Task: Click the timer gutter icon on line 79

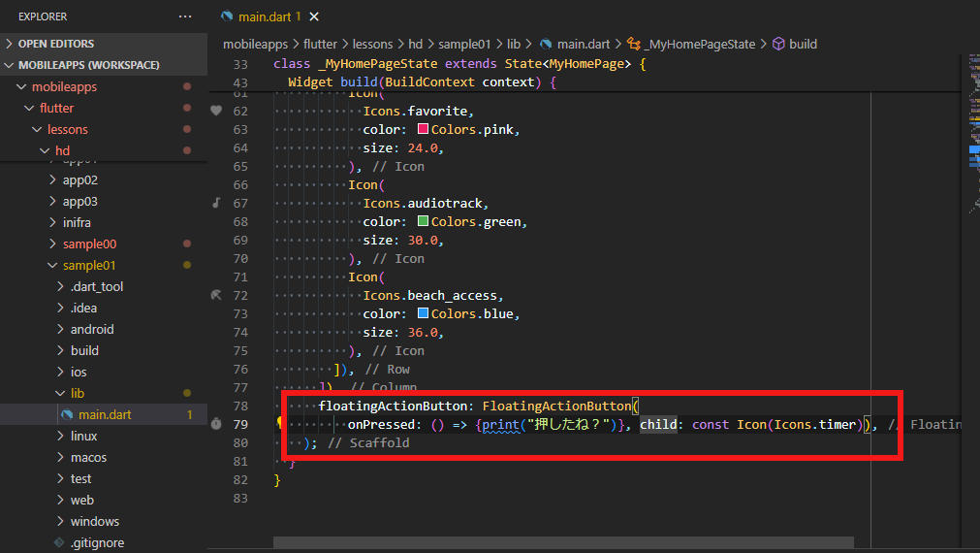Action: (x=216, y=424)
